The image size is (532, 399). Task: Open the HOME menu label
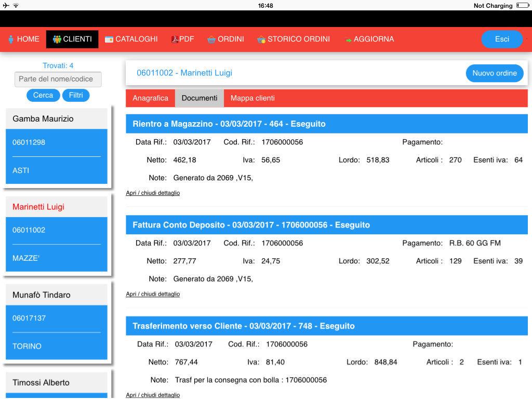coord(28,39)
